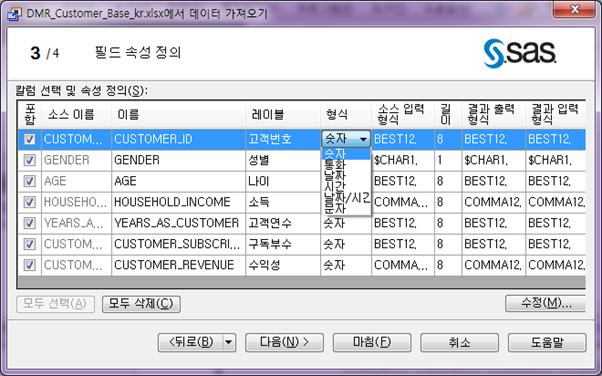602x376 pixels.
Task: Expand the dropdown arrow beside 뒤로(B)
Action: click(229, 342)
